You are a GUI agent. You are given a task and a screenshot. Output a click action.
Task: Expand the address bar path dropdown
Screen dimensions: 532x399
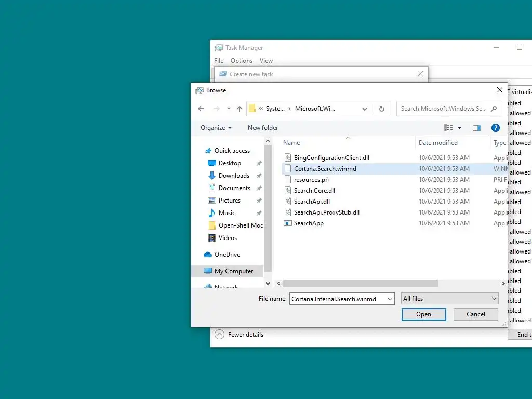click(x=365, y=109)
